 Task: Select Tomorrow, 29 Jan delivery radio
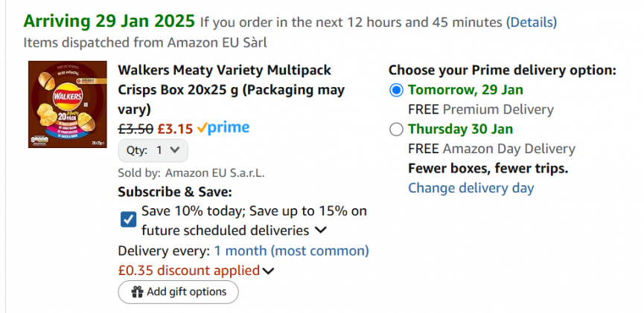pos(397,91)
